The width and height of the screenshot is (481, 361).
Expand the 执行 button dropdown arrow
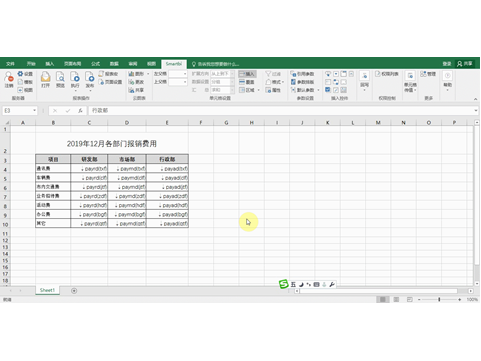75,91
